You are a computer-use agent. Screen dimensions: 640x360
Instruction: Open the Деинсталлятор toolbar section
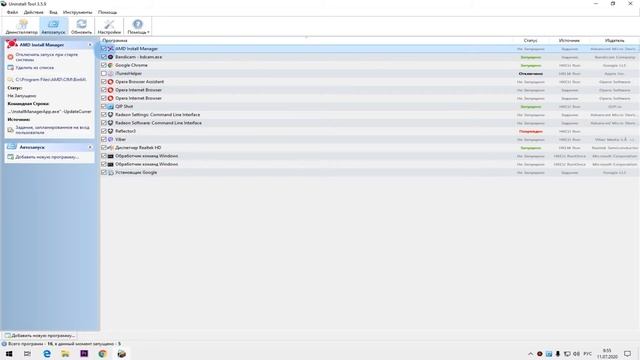22,26
